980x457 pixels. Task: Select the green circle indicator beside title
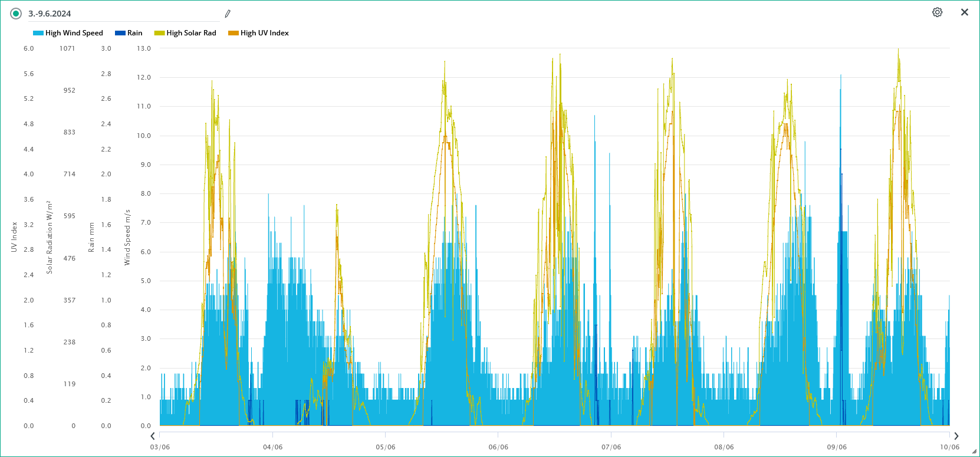tap(16, 14)
